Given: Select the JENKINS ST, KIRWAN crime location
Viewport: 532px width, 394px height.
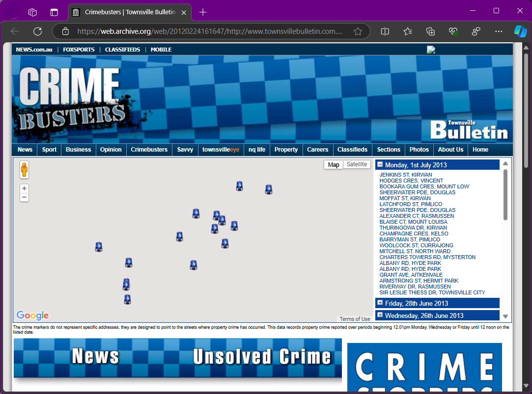Looking at the screenshot, I should click(405, 175).
